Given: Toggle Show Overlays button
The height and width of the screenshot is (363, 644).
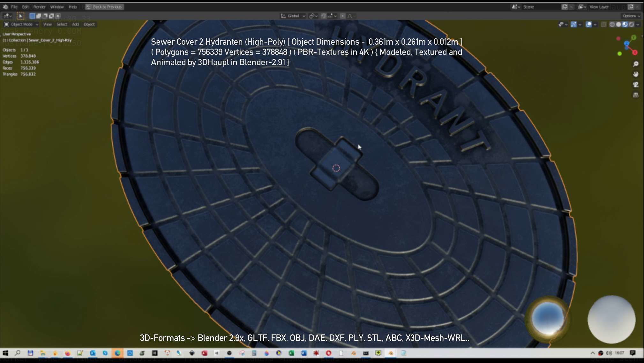Looking at the screenshot, I should (x=589, y=24).
